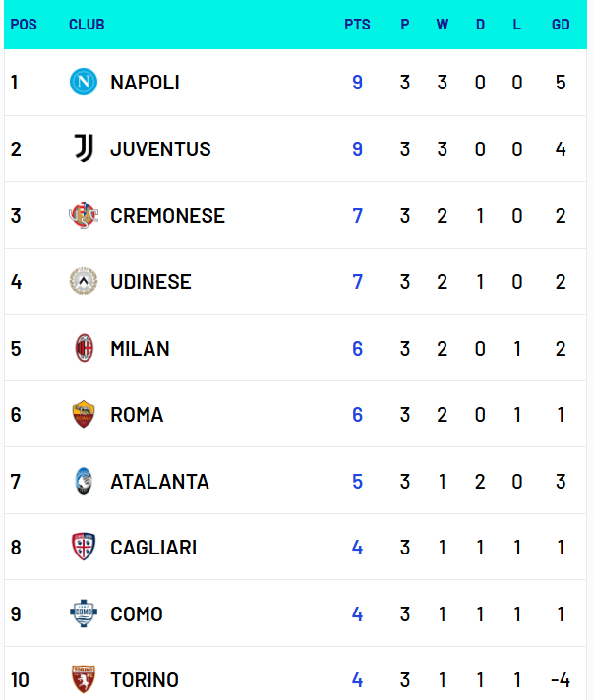The height and width of the screenshot is (700, 593).
Task: Click the POS column header
Action: 24,25
